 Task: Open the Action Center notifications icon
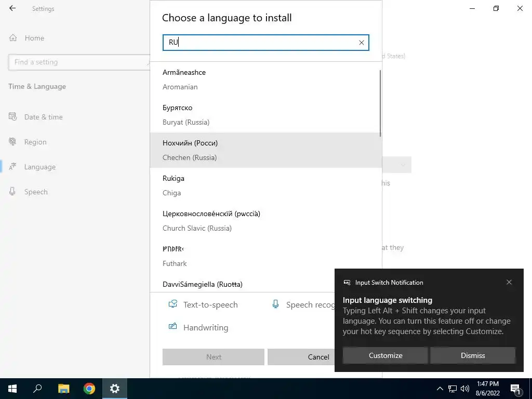coord(515,389)
